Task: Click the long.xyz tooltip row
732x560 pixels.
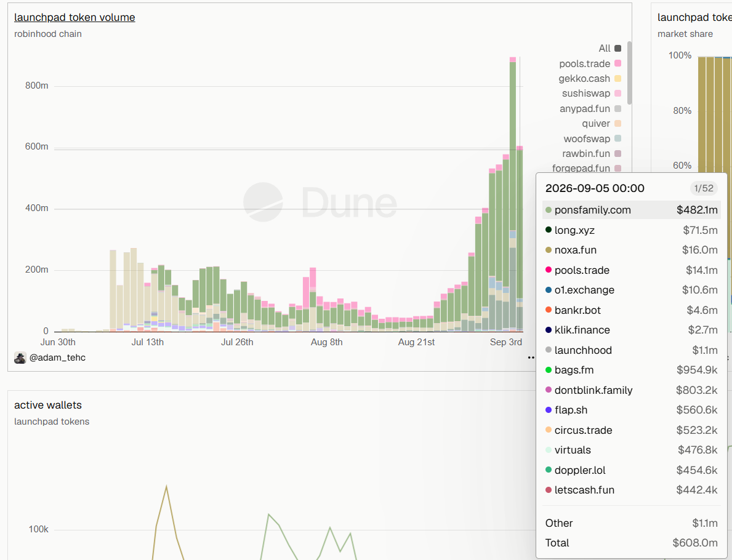Action: (632, 230)
